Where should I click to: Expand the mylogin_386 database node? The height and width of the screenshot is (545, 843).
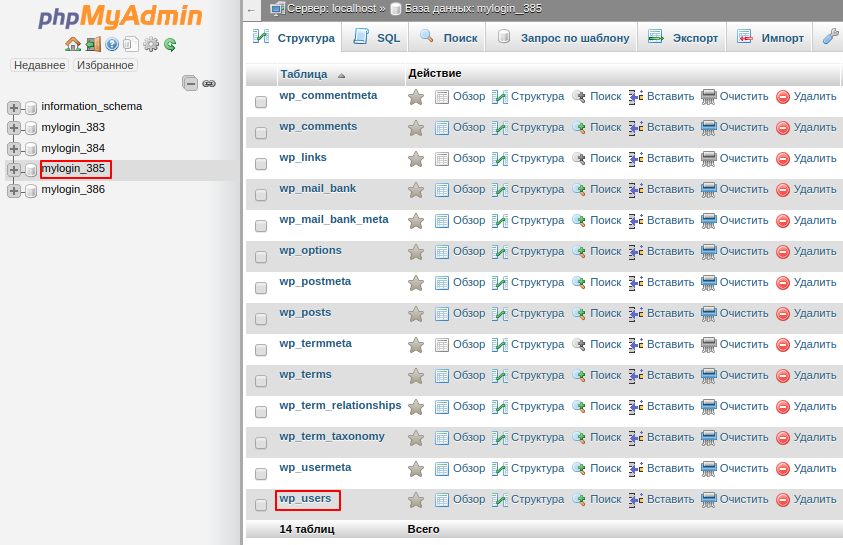point(14,190)
